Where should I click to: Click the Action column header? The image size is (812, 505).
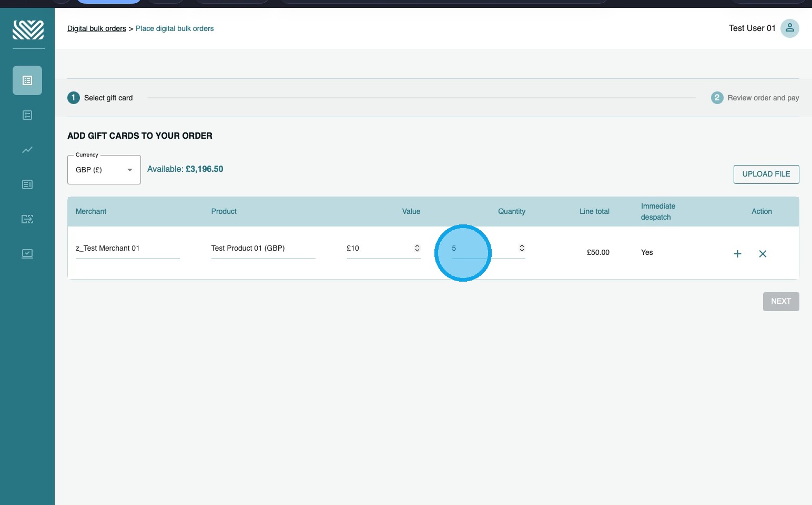pos(762,211)
